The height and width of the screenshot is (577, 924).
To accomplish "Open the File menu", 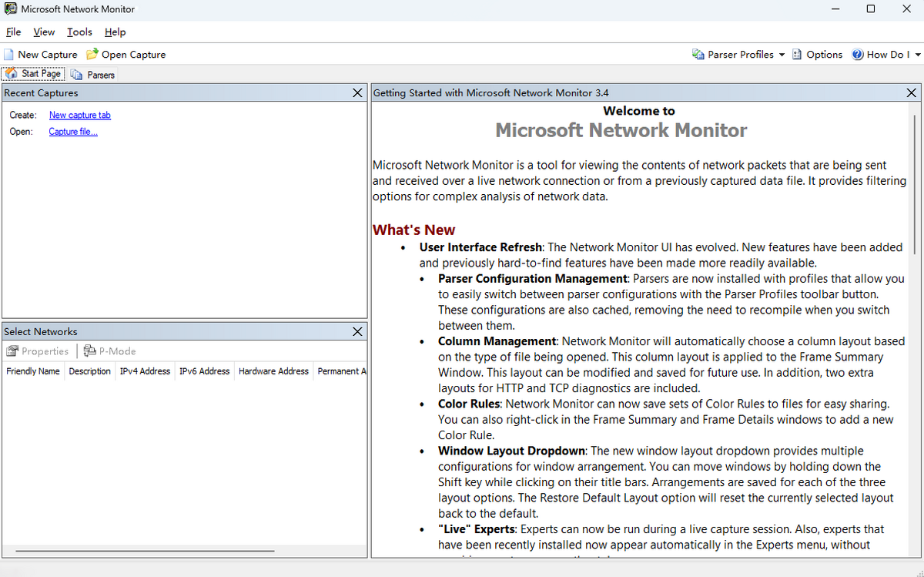I will [x=13, y=32].
